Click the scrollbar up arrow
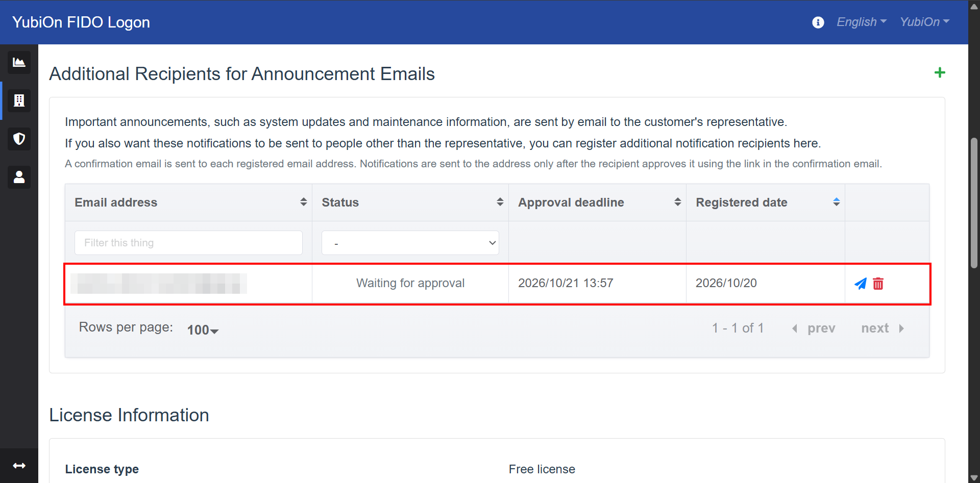This screenshot has width=980, height=483. tap(974, 6)
